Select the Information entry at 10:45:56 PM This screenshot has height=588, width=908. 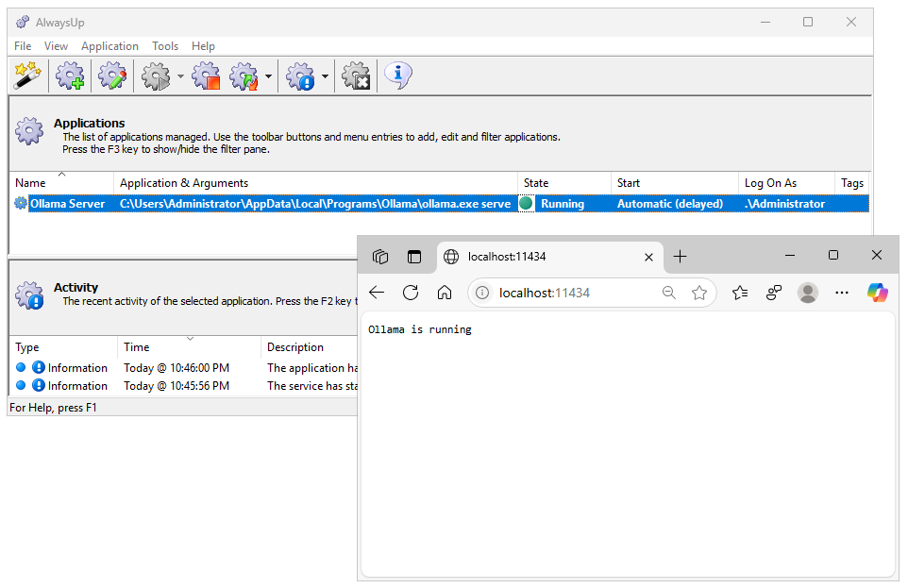pos(185,386)
